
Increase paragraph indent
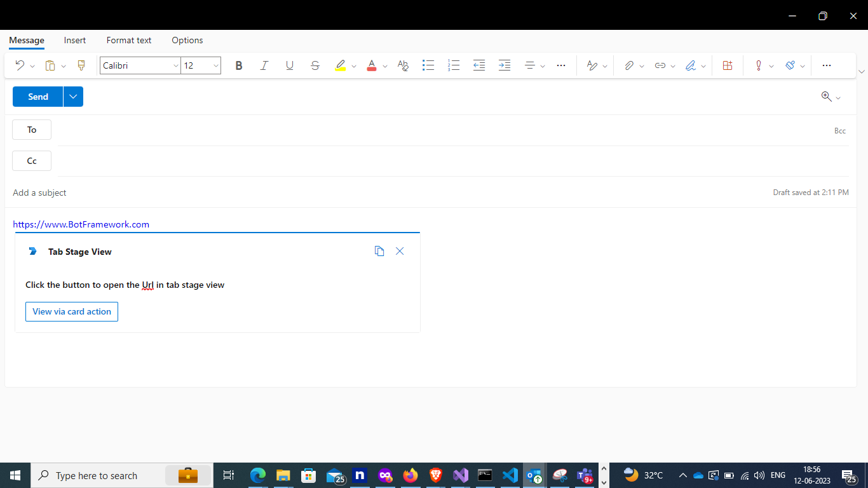point(505,65)
